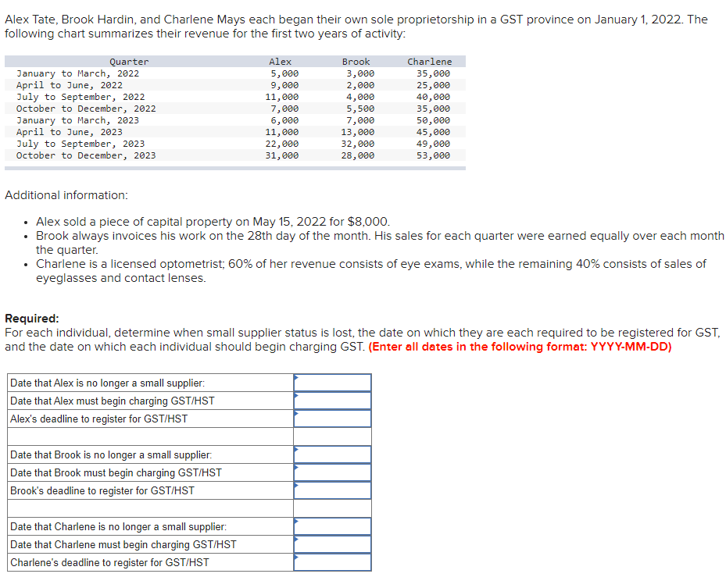Click the Brook must begin charging GST/HST date field
The height and width of the screenshot is (588, 726).
click(x=332, y=472)
